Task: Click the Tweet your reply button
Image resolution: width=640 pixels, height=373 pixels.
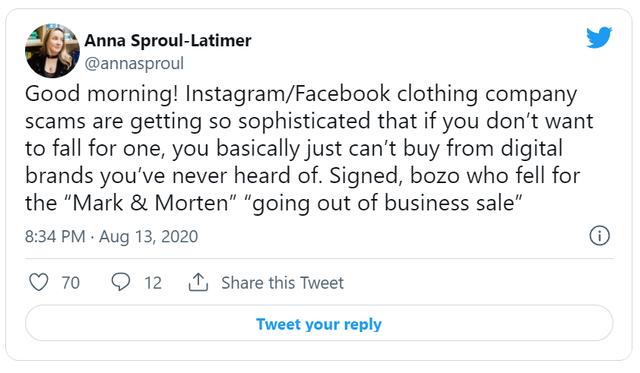Action: click(x=319, y=323)
